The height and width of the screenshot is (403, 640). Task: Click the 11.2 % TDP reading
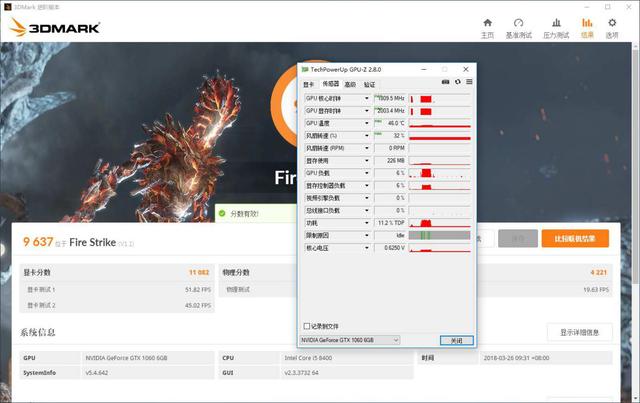click(389, 223)
